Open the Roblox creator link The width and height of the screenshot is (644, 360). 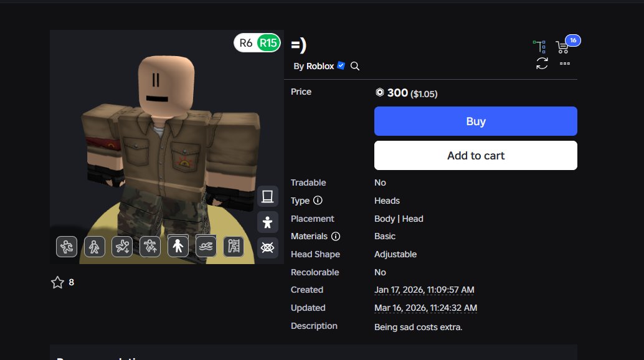point(320,66)
